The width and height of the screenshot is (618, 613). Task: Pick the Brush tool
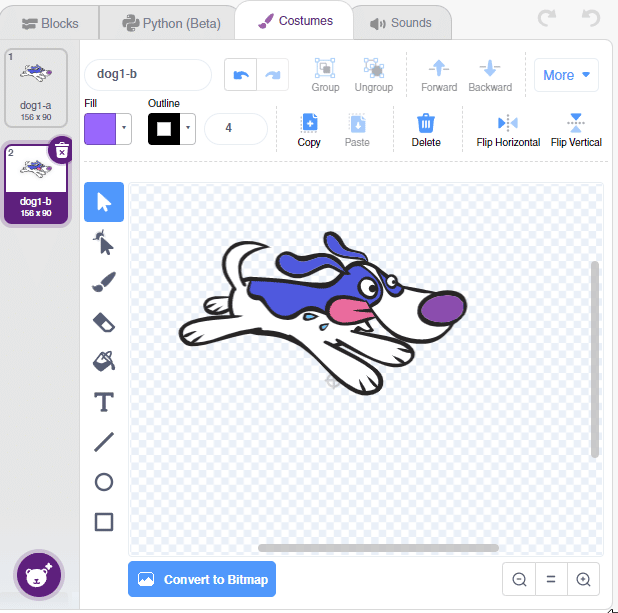coord(104,282)
